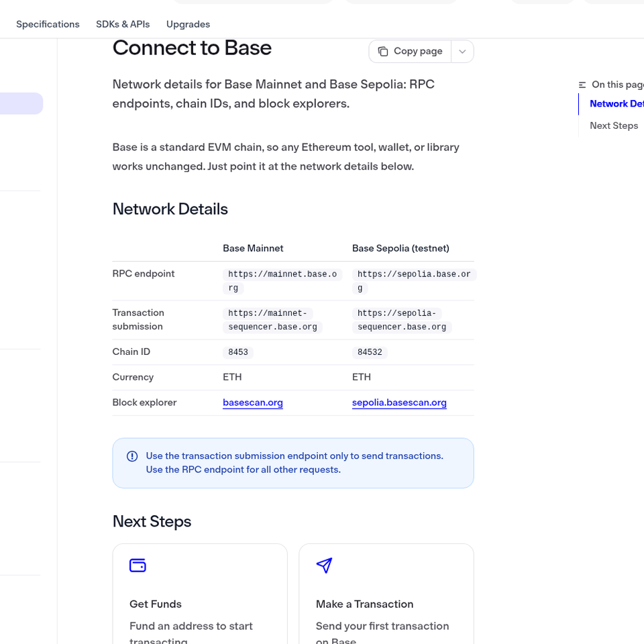Click the mainnet sequencer URL code

(x=273, y=320)
